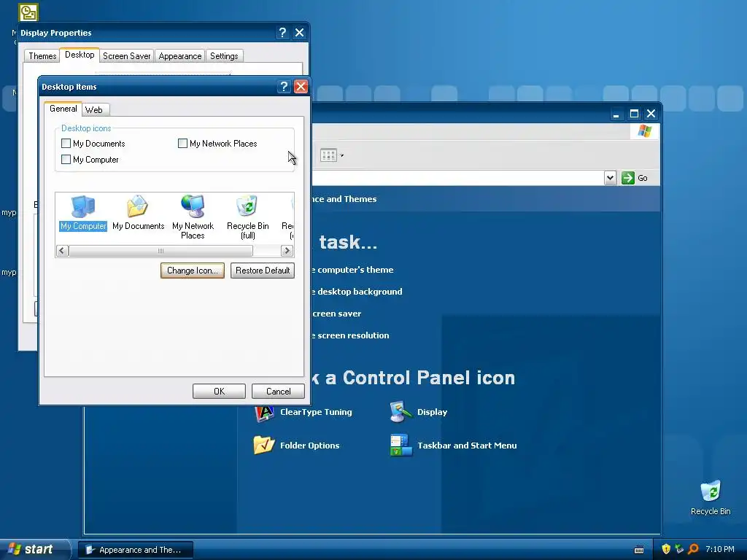Switch to the Web tab in Desktop Items

[x=94, y=109]
